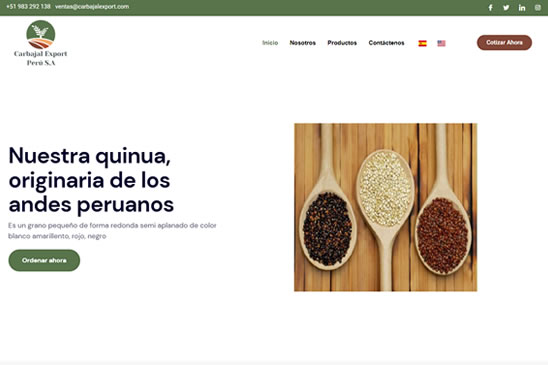The width and height of the screenshot is (548, 365).
Task: Click the Carbajal Export Perú logo
Action: click(x=41, y=43)
